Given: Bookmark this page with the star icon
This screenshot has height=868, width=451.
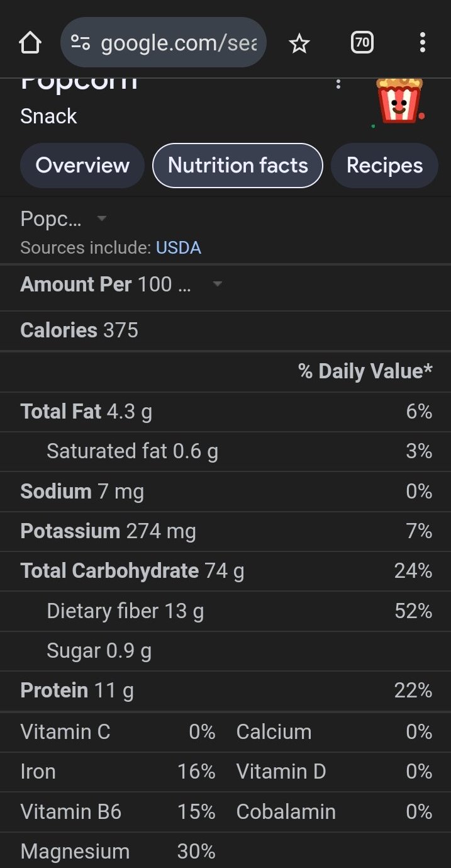Looking at the screenshot, I should pos(299,43).
